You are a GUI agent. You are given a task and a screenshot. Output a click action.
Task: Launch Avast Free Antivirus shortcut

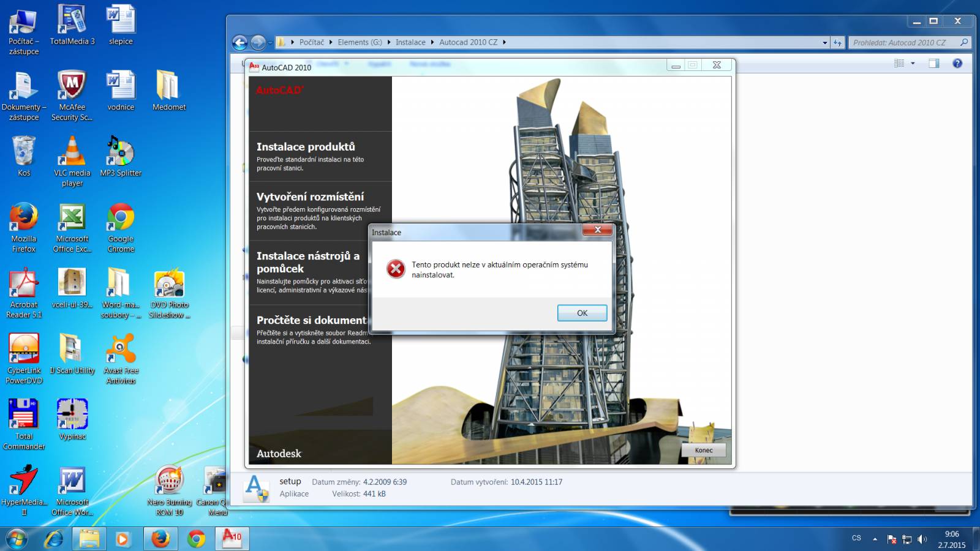(121, 359)
